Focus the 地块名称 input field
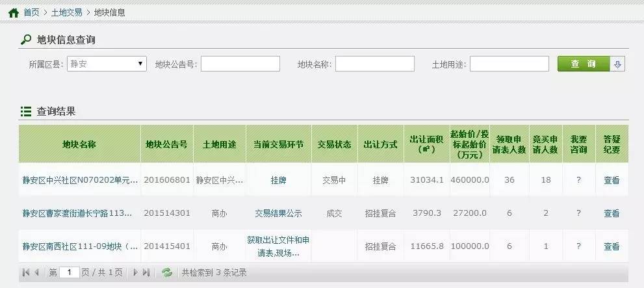This screenshot has width=644, height=288. pos(374,64)
